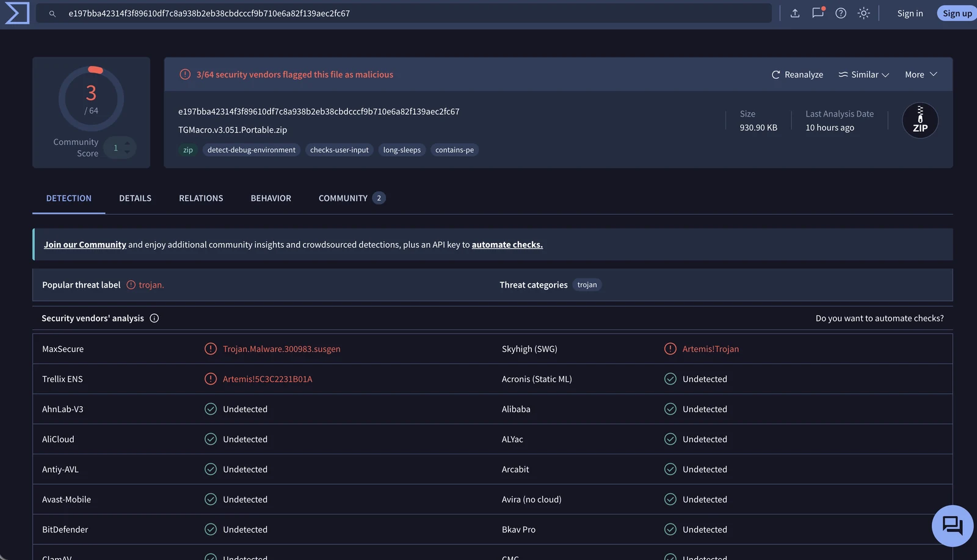The width and height of the screenshot is (977, 560).
Task: Click the detection score circle 3/64
Action: click(x=91, y=99)
